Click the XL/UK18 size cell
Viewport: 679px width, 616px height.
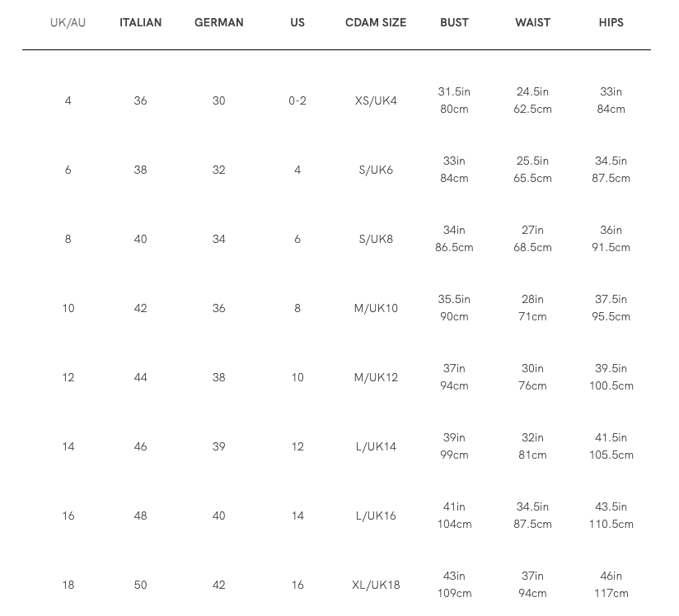(376, 586)
